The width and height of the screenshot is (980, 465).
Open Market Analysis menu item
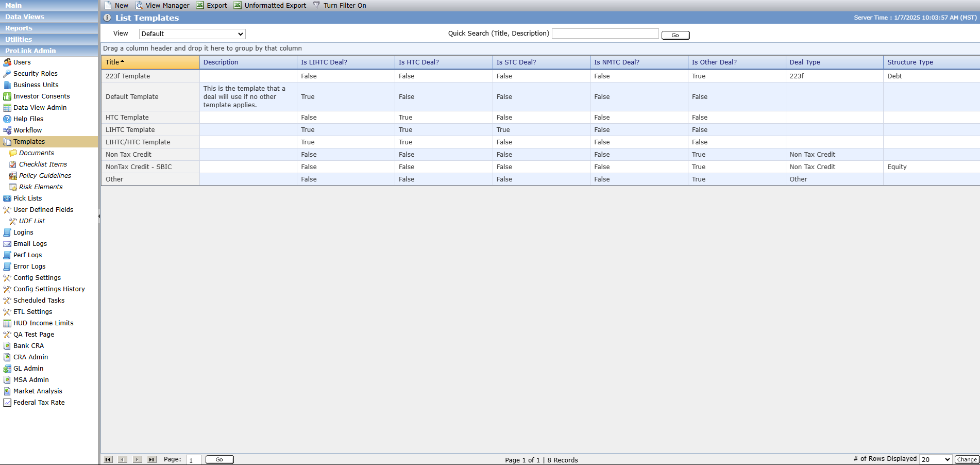coord(38,391)
